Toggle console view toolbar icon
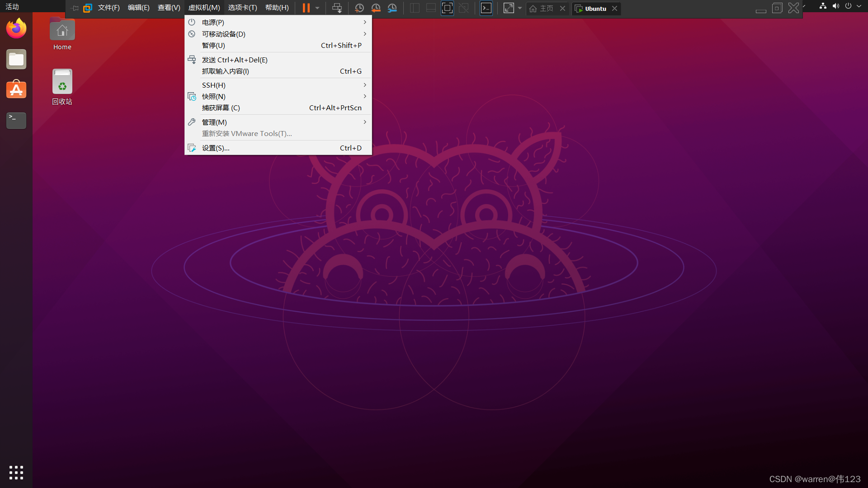868x488 pixels. click(486, 8)
